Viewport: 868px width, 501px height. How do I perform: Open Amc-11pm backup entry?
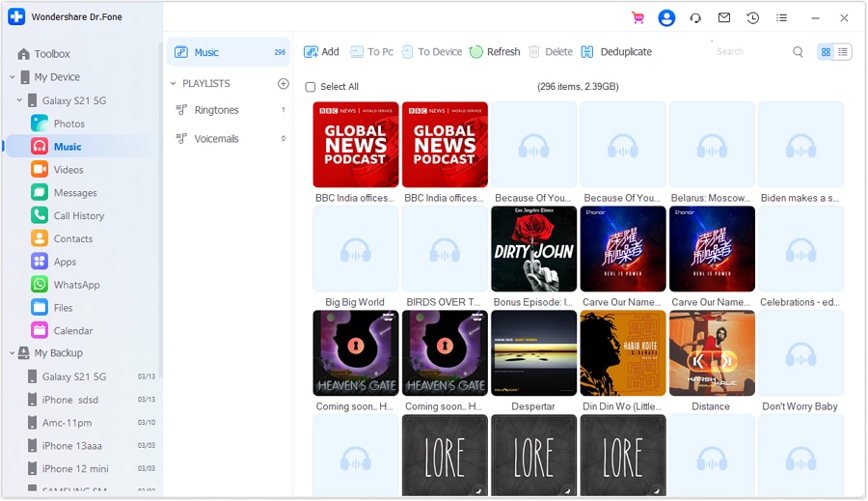click(92, 423)
